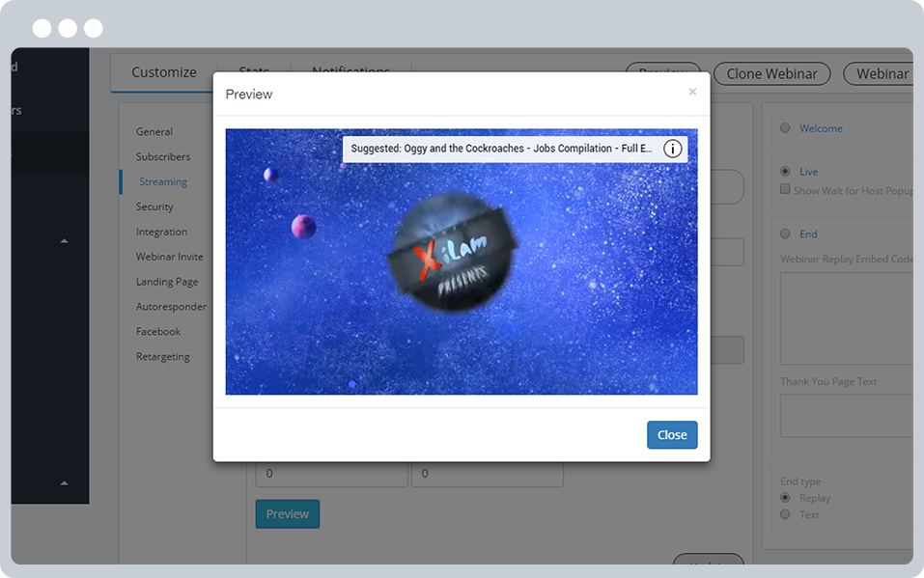This screenshot has width=924, height=578.
Task: Click the teal Preview button below the fields
Action: coord(288,513)
